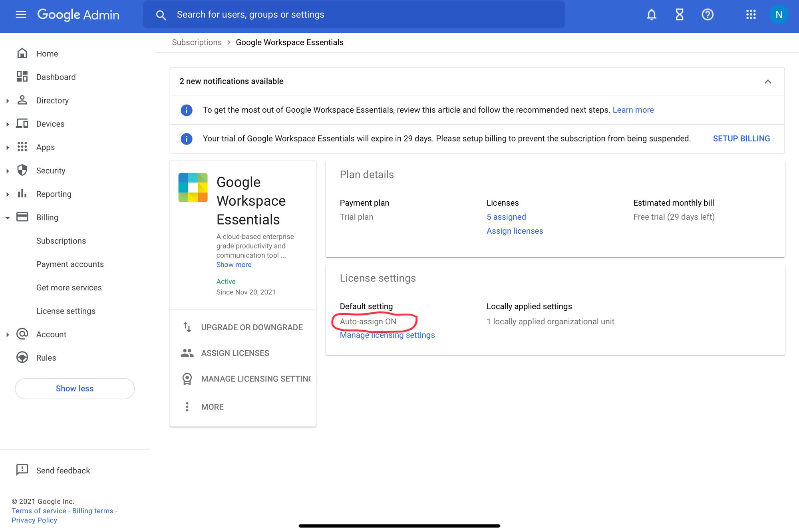Viewport: 799px width, 532px height.
Task: Click the Rules steering wheel icon
Action: tap(22, 357)
